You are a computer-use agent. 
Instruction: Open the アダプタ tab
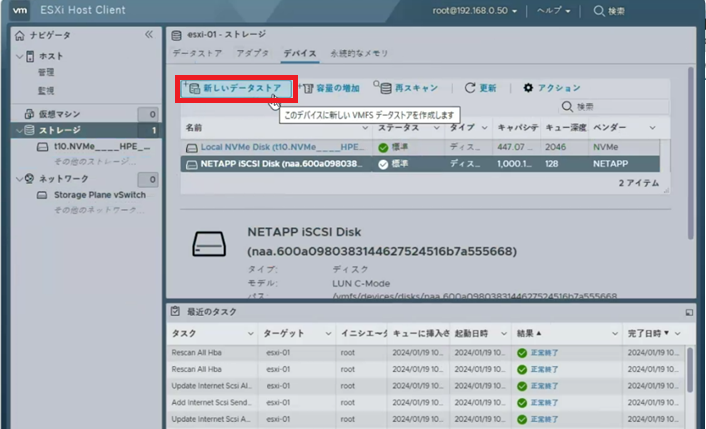(x=253, y=53)
